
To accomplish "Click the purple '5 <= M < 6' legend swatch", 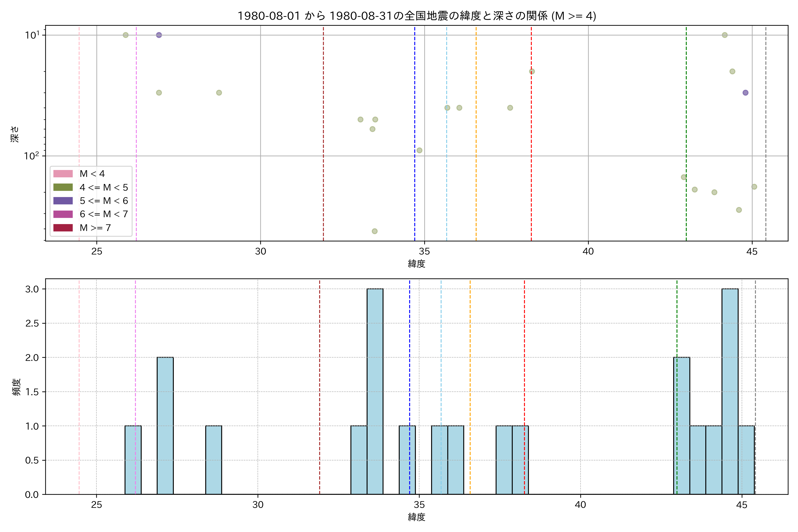I will (x=63, y=201).
